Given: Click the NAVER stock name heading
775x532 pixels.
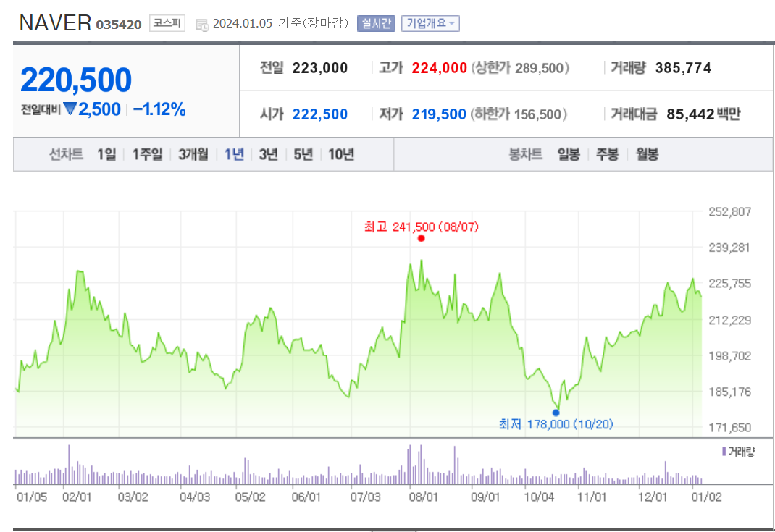Looking at the screenshot, I should tap(55, 23).
